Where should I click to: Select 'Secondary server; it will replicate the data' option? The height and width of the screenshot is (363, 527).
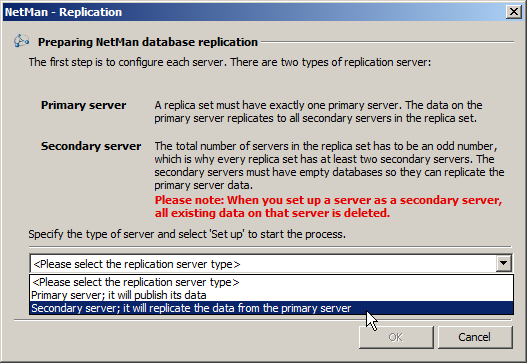click(271, 308)
